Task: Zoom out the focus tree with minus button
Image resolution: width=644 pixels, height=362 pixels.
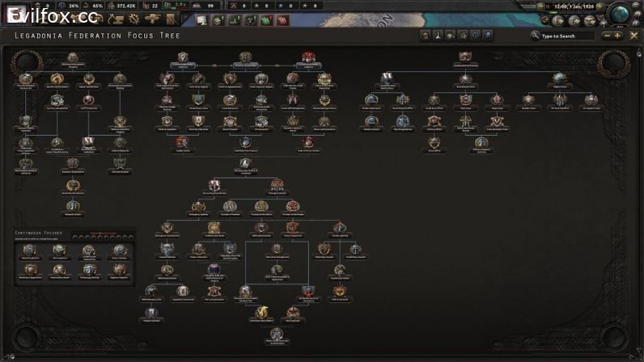Action: click(607, 36)
